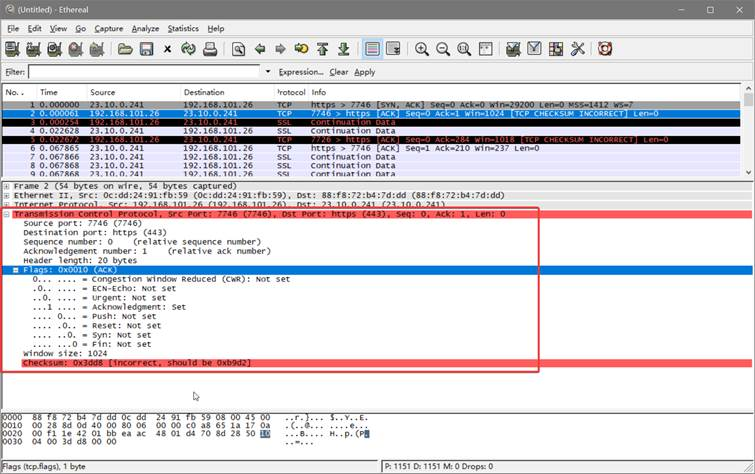Edit display filters icon
The height and width of the screenshot is (474, 755).
pyautogui.click(x=534, y=49)
